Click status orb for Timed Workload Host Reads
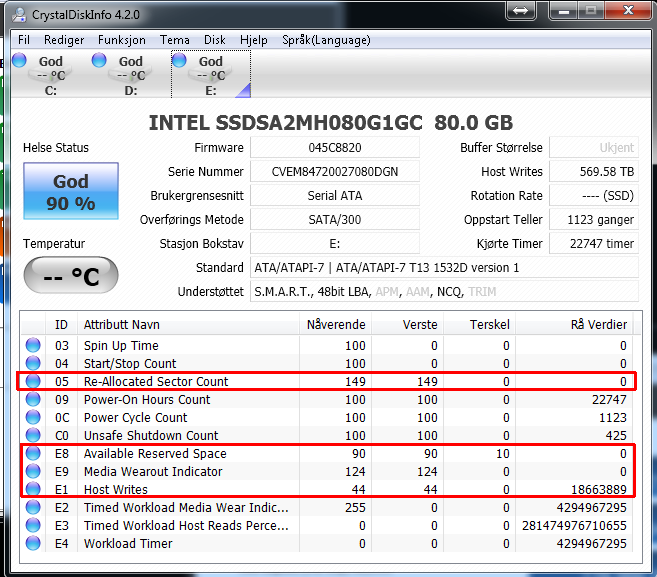657x577 pixels. (x=33, y=525)
